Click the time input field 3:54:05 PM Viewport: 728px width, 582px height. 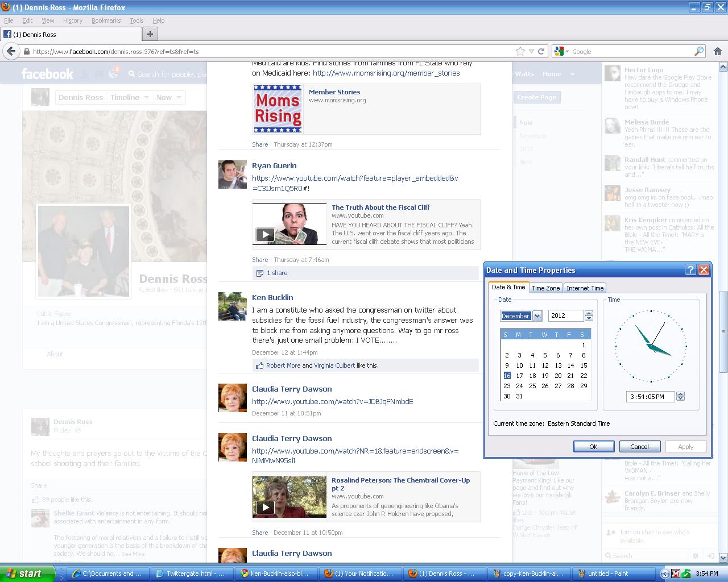click(650, 397)
